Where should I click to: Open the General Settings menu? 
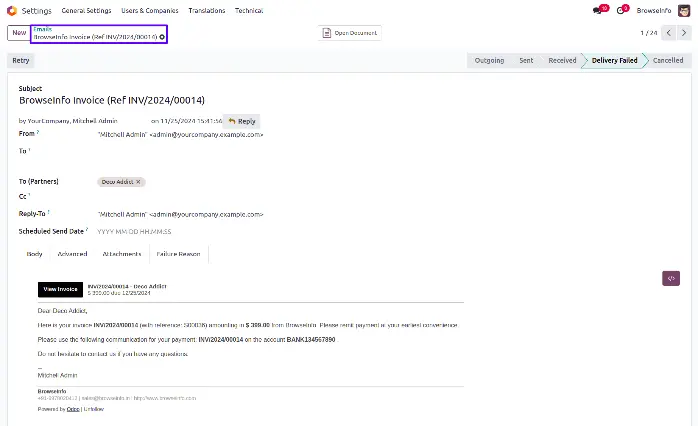(x=86, y=10)
